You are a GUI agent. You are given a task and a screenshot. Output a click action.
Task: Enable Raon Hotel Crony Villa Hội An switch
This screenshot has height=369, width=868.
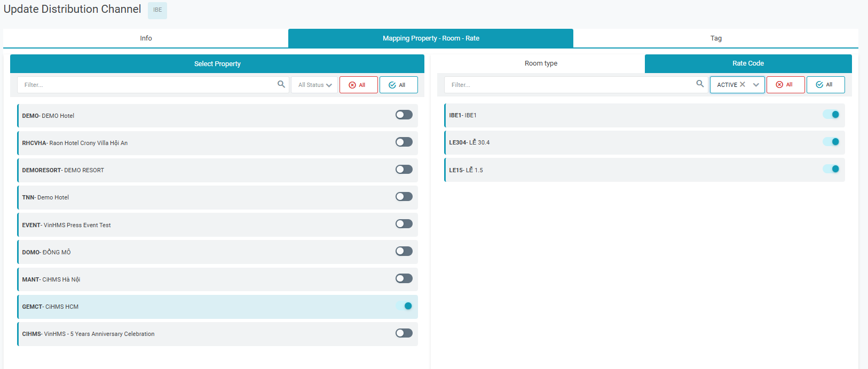pos(404,142)
